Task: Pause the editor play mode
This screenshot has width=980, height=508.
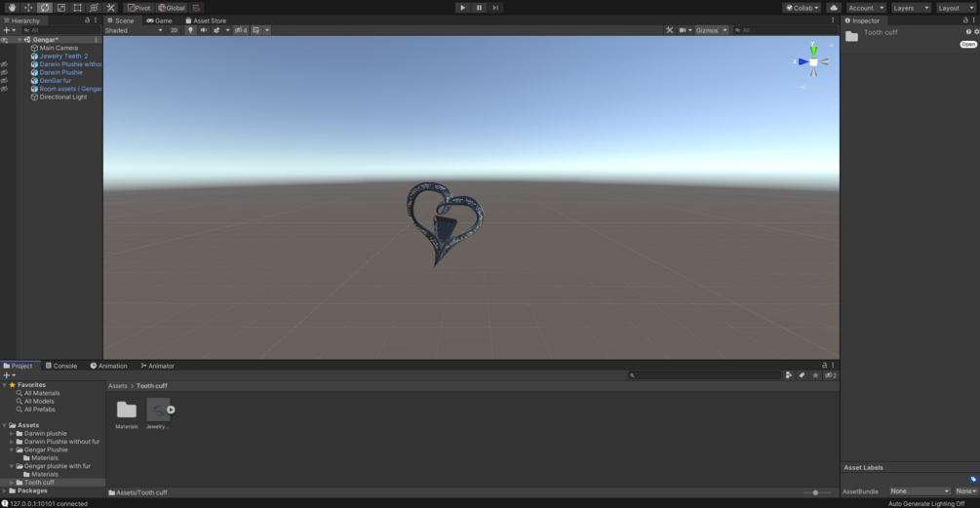Action: tap(480, 8)
